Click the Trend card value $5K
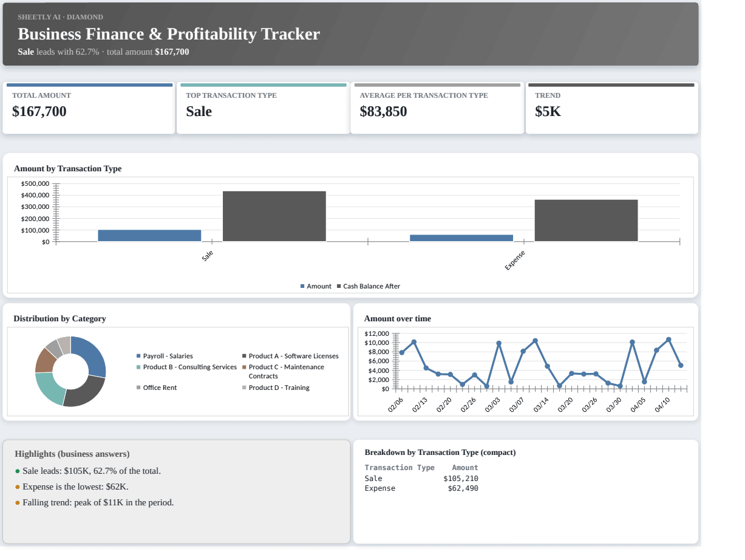This screenshot has height=560, width=745. pyautogui.click(x=548, y=111)
